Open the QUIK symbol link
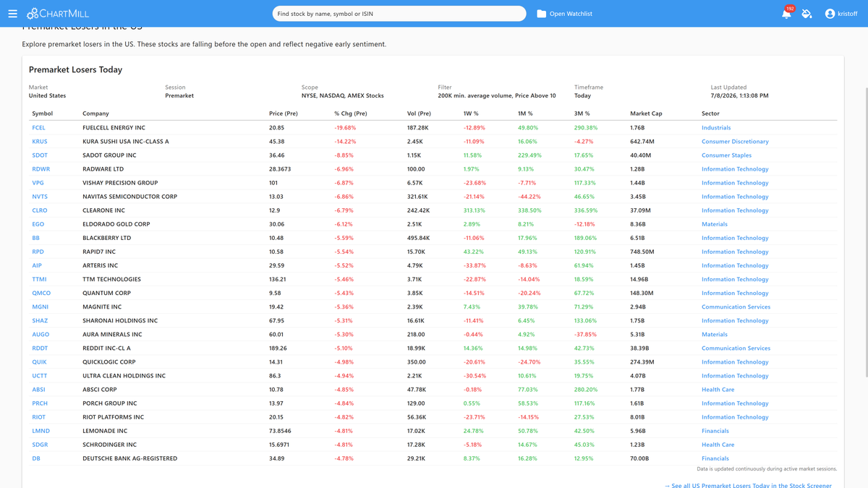This screenshot has height=488, width=868. (40, 362)
